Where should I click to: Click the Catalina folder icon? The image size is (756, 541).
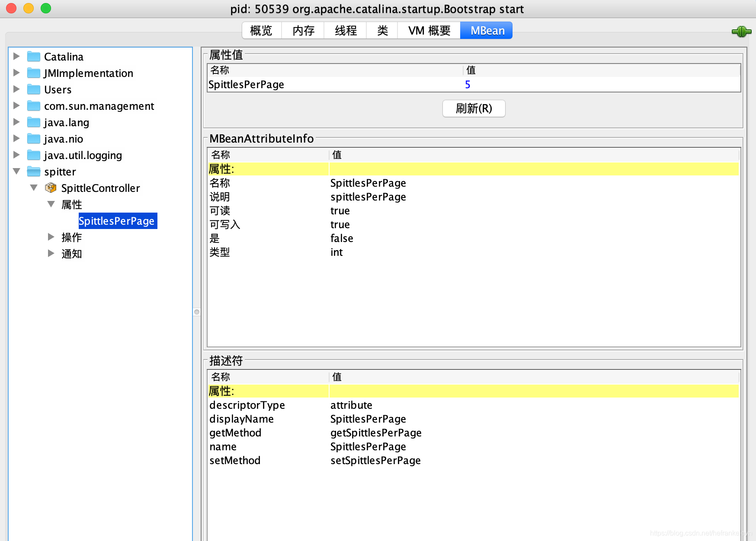point(34,57)
